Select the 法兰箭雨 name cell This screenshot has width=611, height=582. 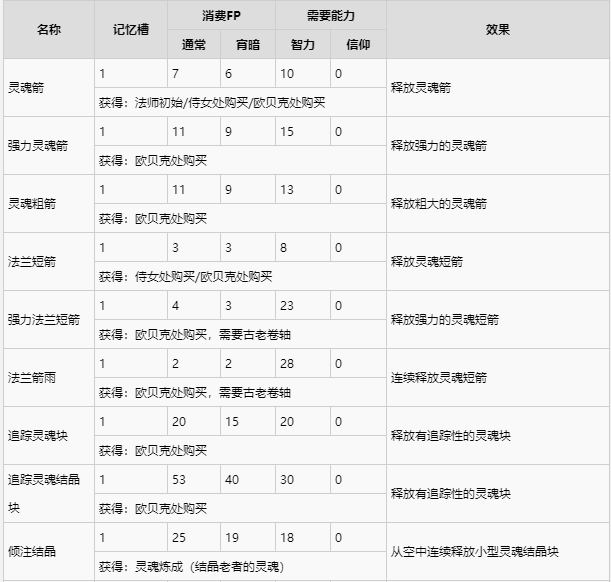click(49, 378)
